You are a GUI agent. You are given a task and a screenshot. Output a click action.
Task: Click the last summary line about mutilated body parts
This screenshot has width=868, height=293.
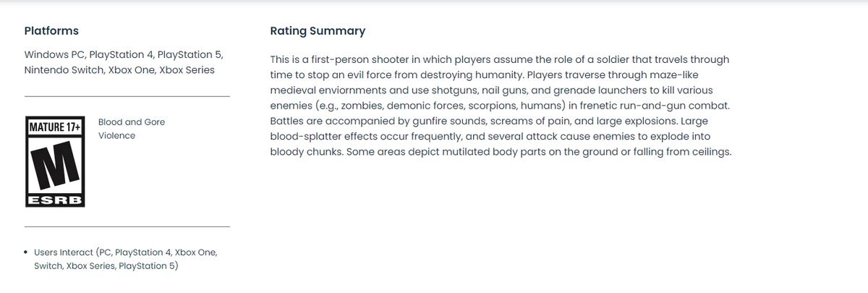pos(501,152)
